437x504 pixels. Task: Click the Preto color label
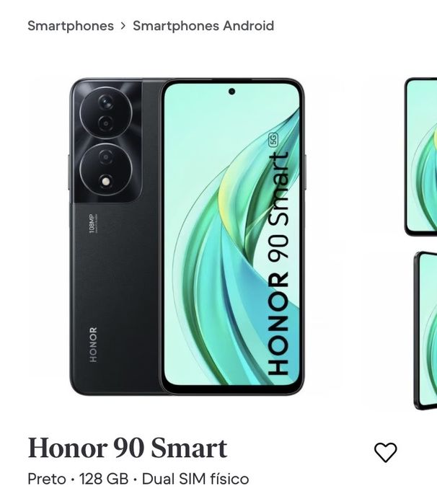47,479
